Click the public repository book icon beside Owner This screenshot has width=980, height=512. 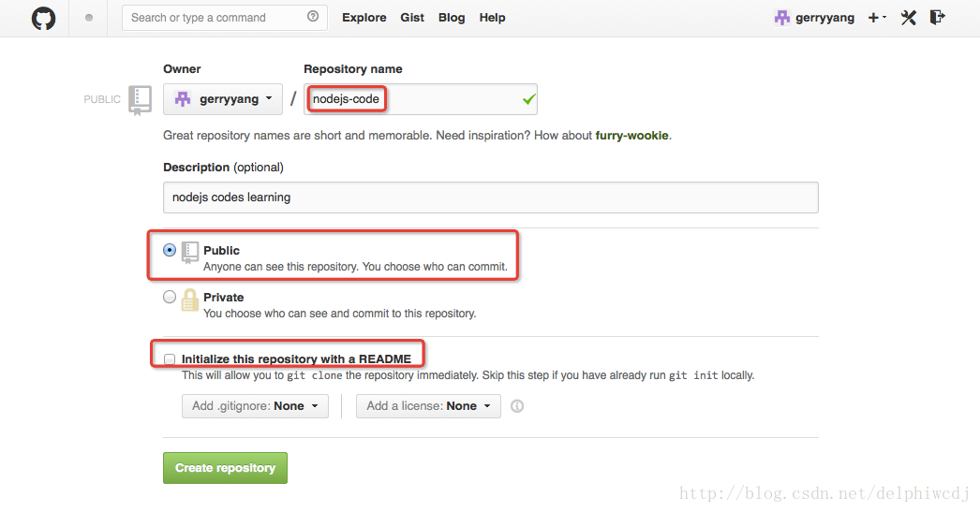tap(140, 100)
